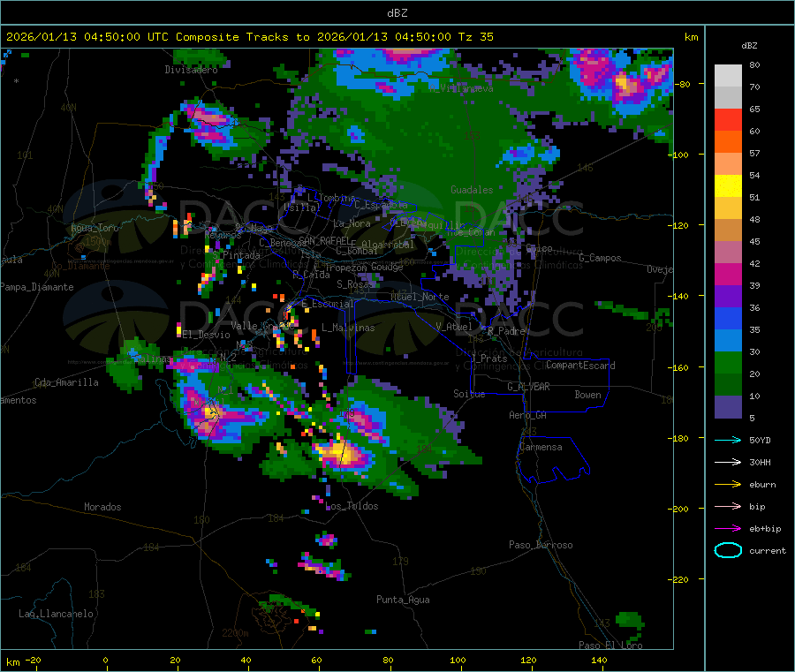Click the L_Malvinas map label
Image resolution: width=795 pixels, height=672 pixels.
(348, 328)
